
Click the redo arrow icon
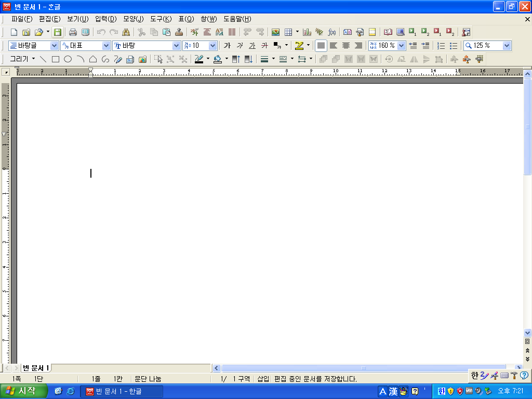(114, 32)
